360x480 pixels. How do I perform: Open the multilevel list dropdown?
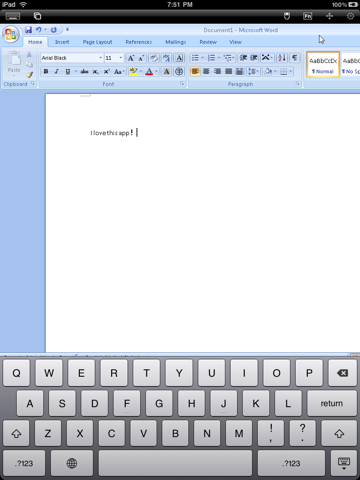228,58
